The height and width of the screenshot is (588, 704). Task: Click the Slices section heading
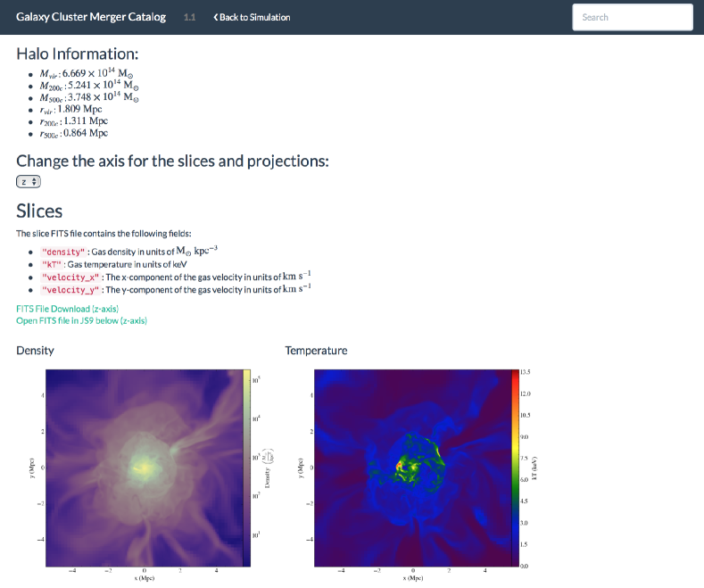pyautogui.click(x=39, y=211)
